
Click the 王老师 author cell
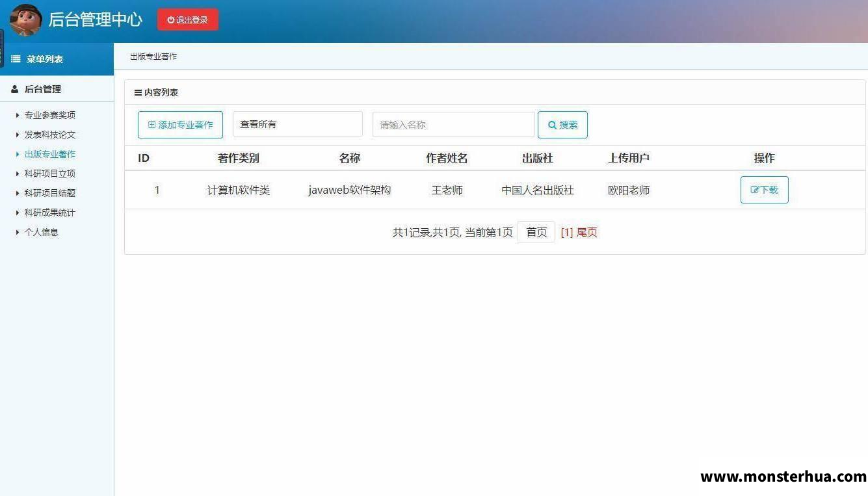[447, 190]
